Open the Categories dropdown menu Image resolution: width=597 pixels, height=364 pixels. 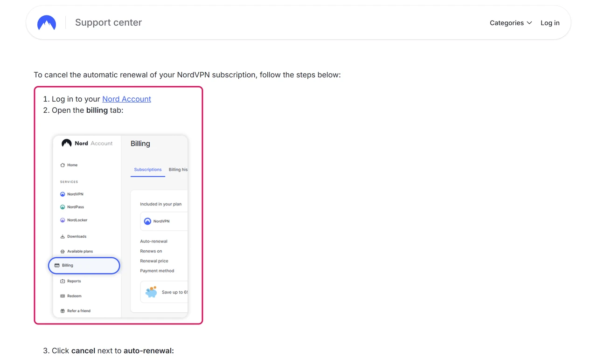click(x=511, y=23)
